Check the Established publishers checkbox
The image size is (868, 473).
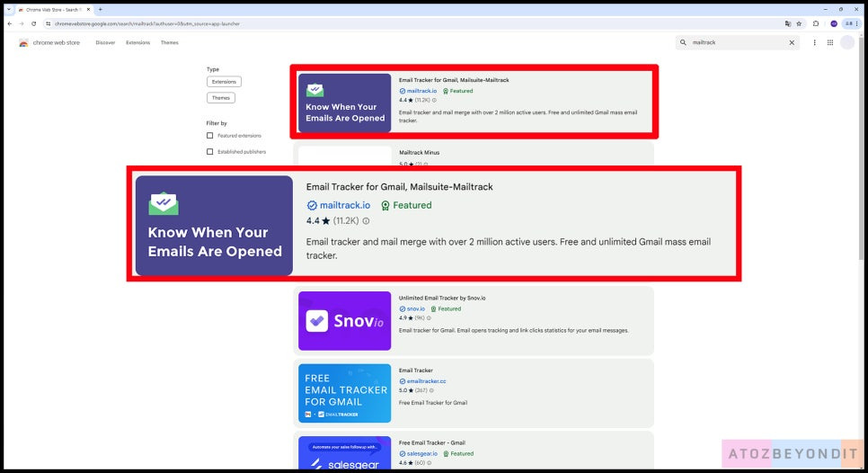tap(209, 152)
